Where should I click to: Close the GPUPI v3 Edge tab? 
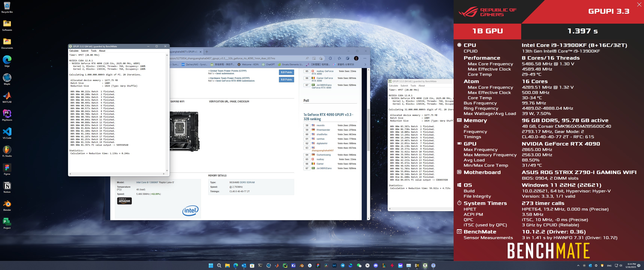click(x=201, y=52)
